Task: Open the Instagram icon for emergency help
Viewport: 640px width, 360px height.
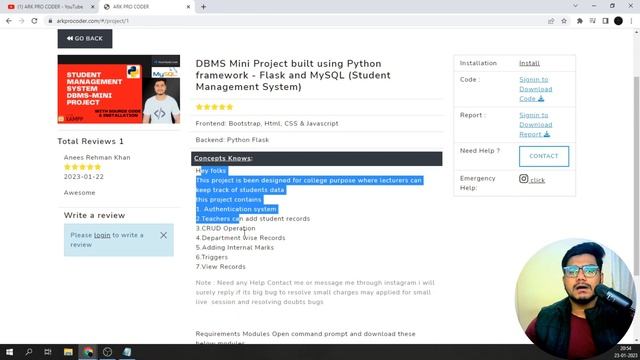Action: [x=524, y=179]
